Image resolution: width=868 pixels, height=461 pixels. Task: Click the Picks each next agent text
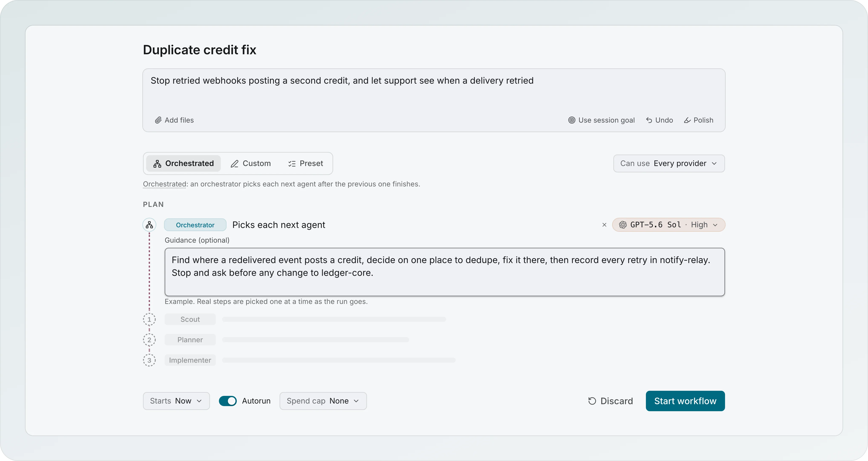coord(279,225)
